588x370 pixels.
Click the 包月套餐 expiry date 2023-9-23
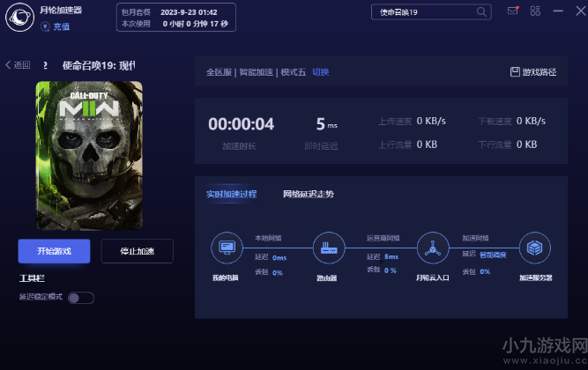(x=189, y=12)
